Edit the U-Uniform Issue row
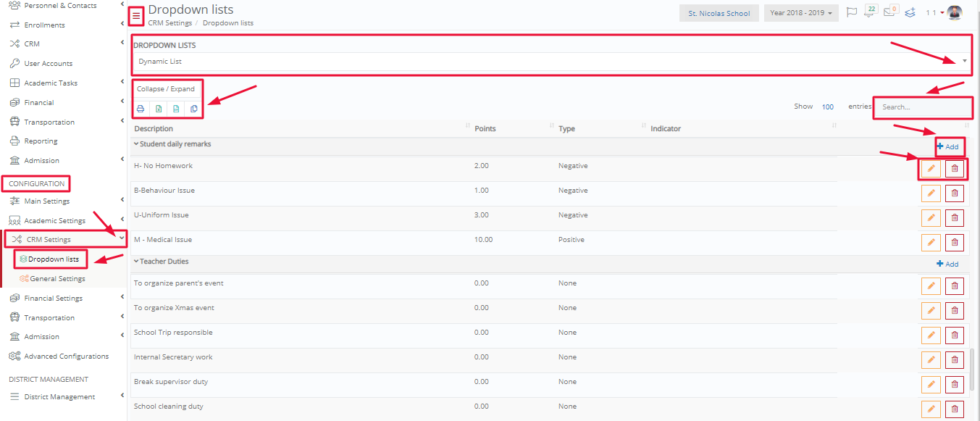The width and height of the screenshot is (980, 421). click(x=931, y=217)
